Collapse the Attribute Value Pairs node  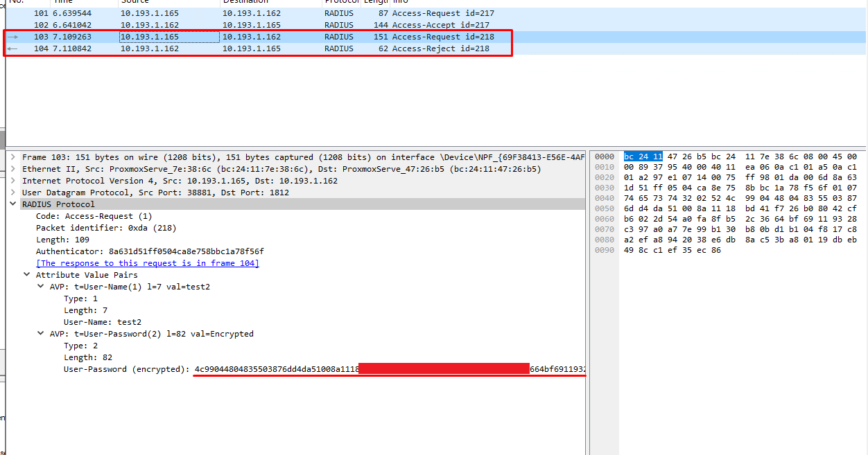(x=28, y=275)
